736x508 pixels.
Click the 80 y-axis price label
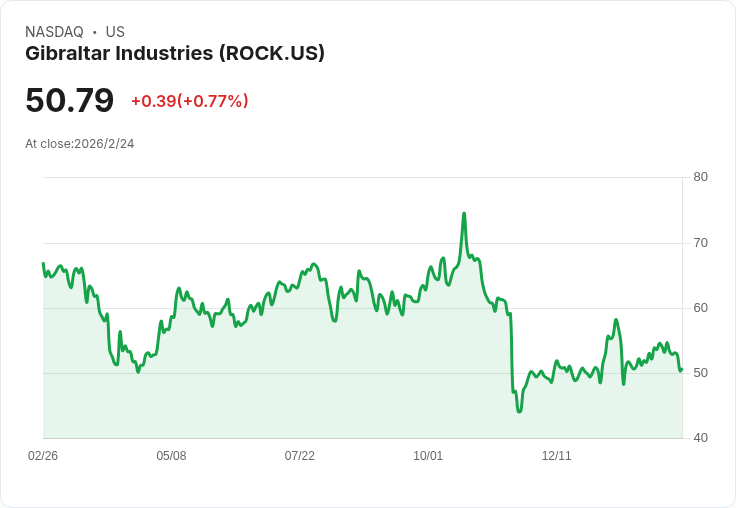tap(700, 177)
